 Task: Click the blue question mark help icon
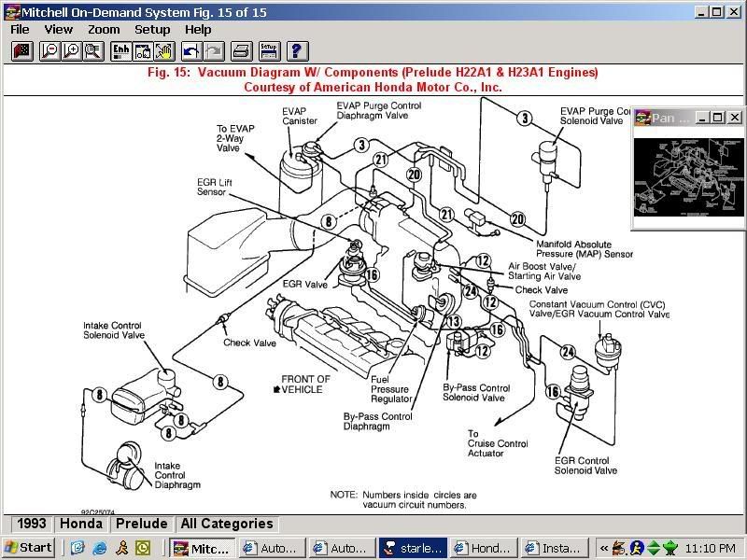[x=297, y=51]
